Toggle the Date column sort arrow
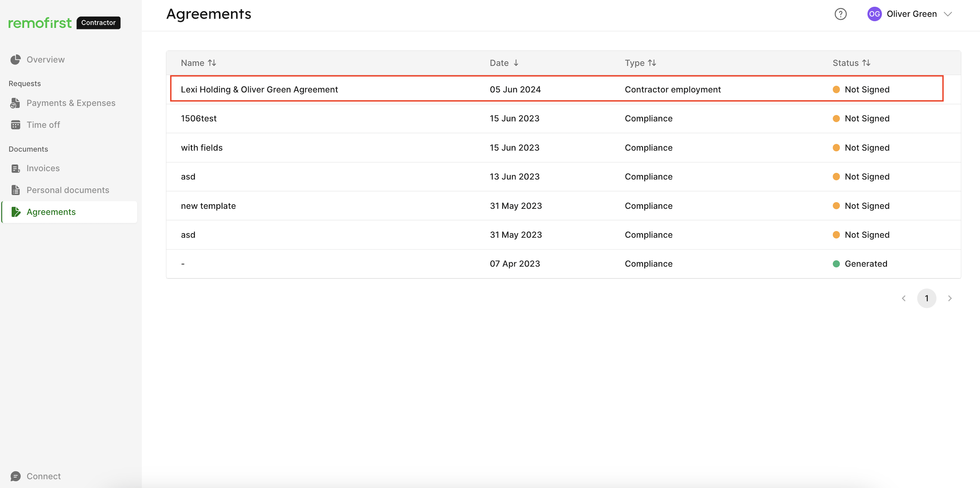Screen dimensions: 980x488 point(516,63)
